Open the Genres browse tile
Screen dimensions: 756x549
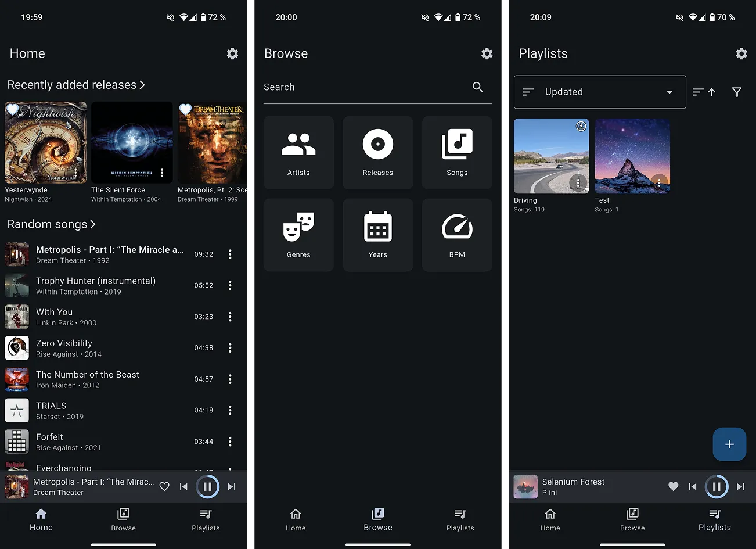(298, 235)
